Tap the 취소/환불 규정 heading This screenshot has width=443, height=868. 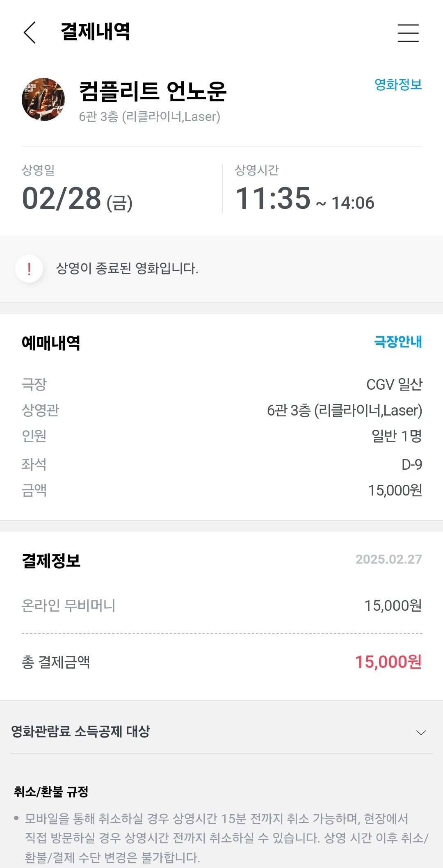pos(51,791)
